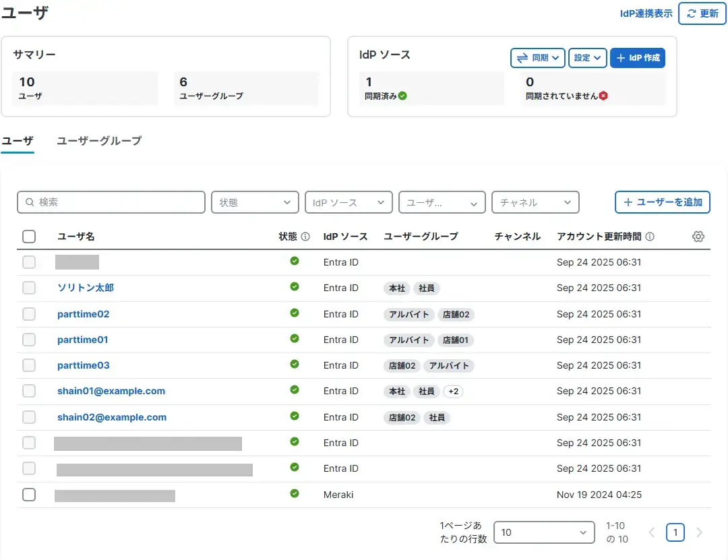This screenshot has width=728, height=560.
Task: Click green status icon in ソリトン太郎 row
Action: [x=295, y=287]
